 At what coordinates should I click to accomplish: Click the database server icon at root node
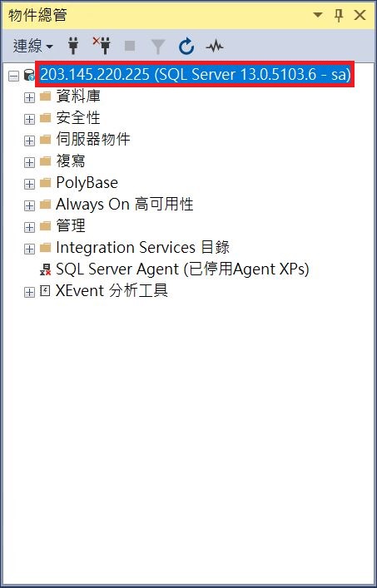pyautogui.click(x=29, y=75)
